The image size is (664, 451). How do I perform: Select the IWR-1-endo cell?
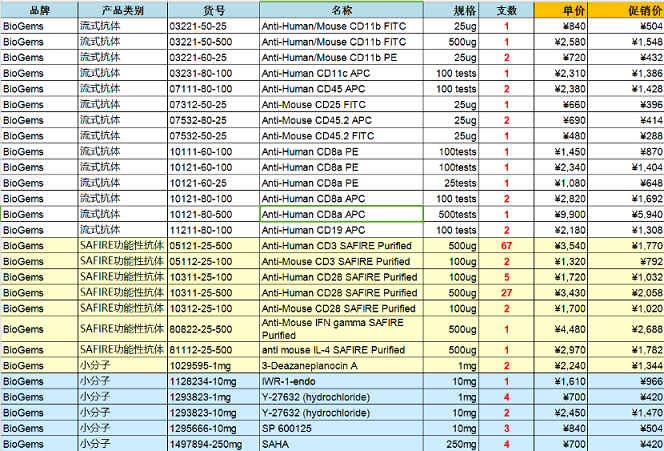coord(341,381)
